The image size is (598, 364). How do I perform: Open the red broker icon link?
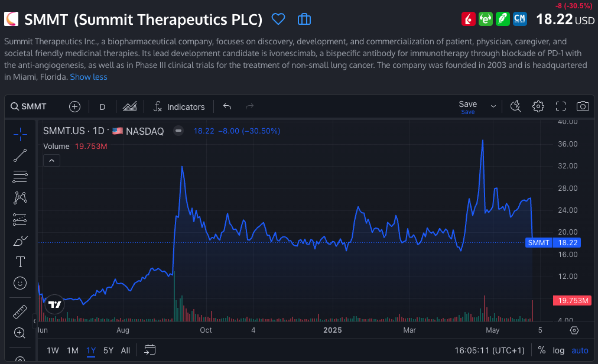pos(469,19)
